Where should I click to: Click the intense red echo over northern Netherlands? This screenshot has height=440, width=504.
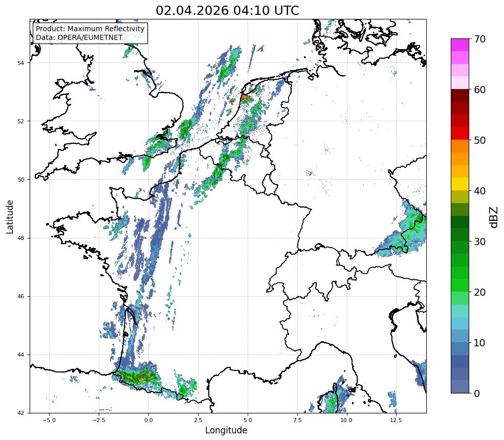coord(246,97)
